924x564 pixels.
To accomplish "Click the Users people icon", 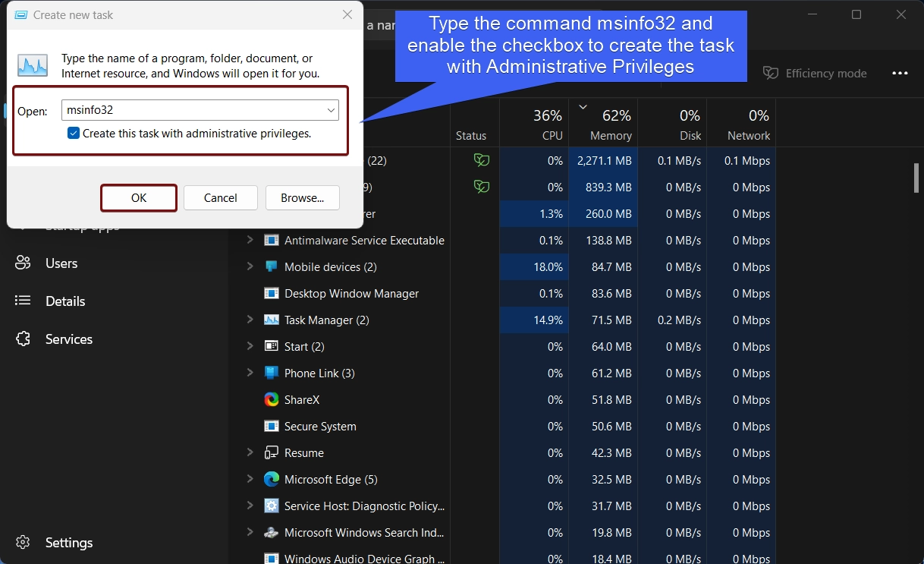I will coord(23,263).
